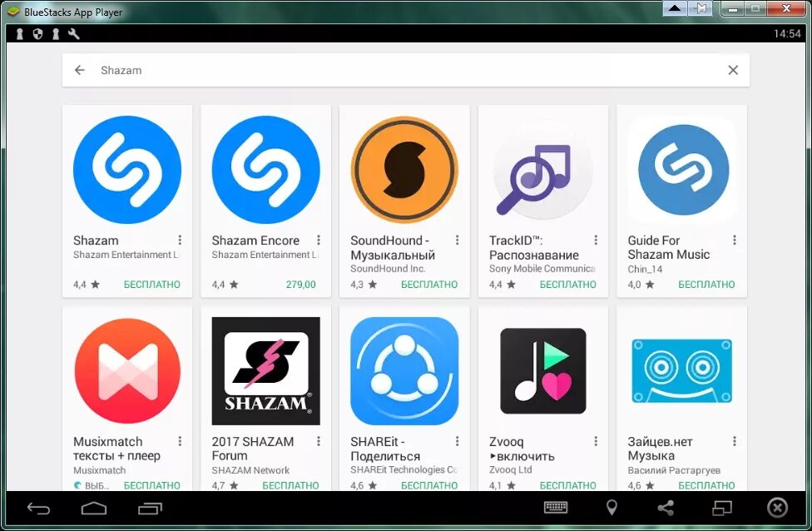812x531 pixels.
Task: Click the 4,3 star rating on SoundHound
Action: pyautogui.click(x=364, y=285)
